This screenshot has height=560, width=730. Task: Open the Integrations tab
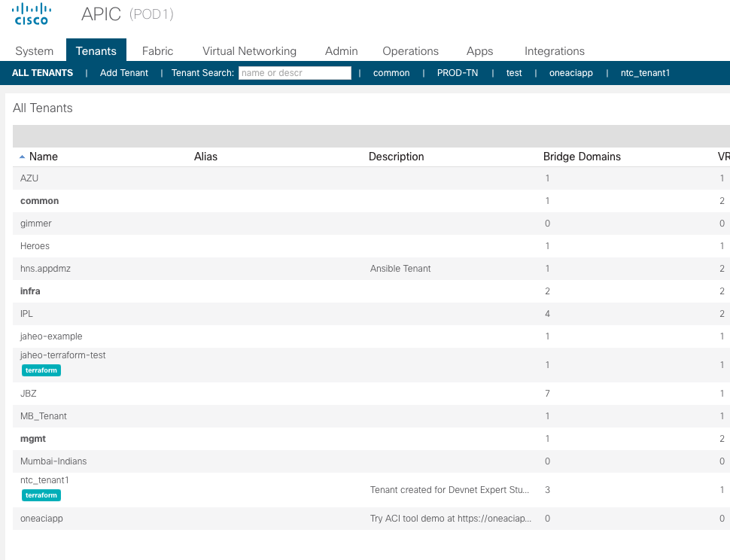(x=555, y=50)
